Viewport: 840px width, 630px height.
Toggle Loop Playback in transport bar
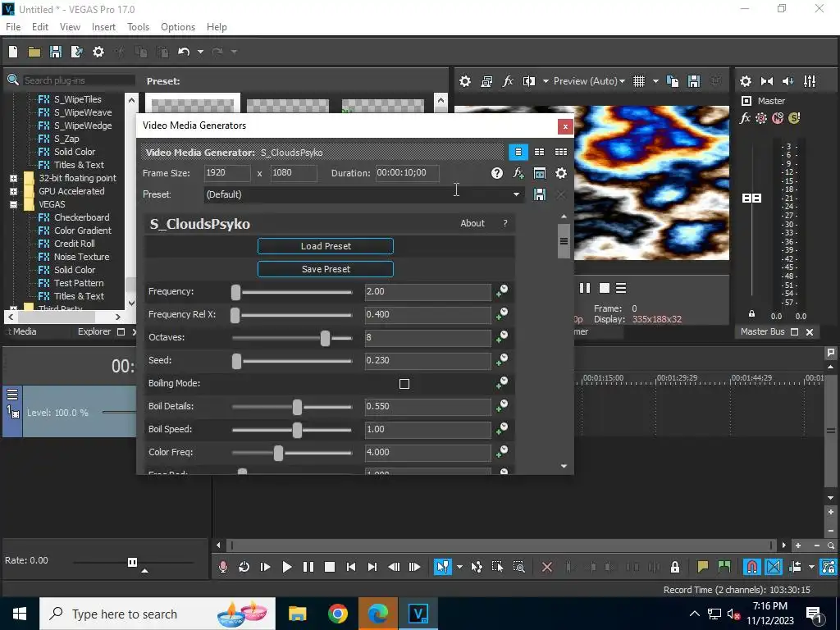[244, 567]
